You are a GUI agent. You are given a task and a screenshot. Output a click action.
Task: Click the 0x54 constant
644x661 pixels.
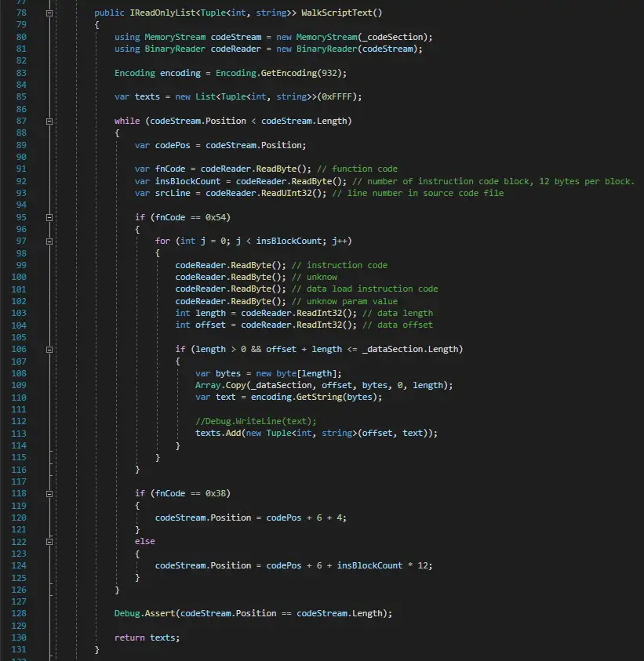click(216, 217)
